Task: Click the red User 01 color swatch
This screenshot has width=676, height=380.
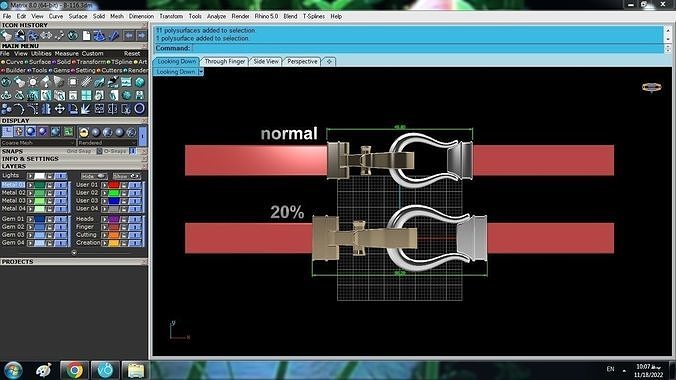Action: 113,185
